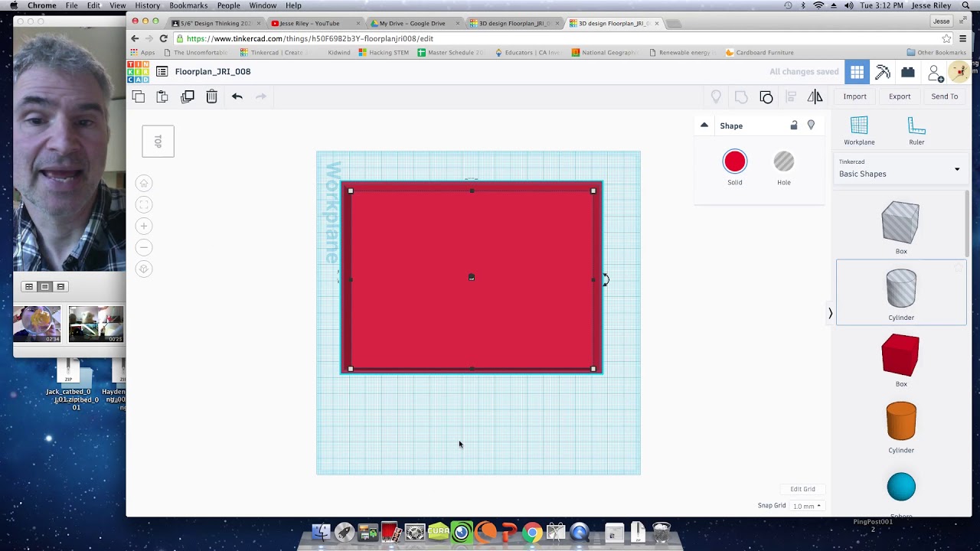Click the Ungroup shapes icon
The width and height of the screenshot is (980, 551).
click(766, 96)
